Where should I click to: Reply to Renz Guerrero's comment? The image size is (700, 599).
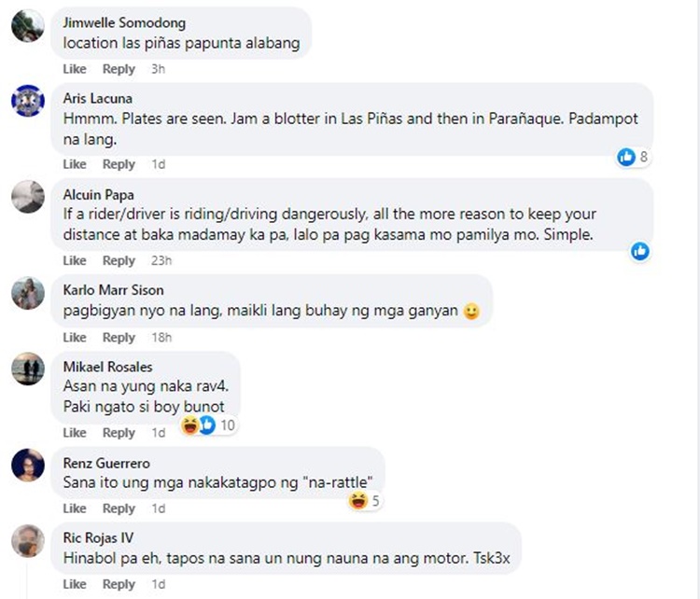coord(119,508)
